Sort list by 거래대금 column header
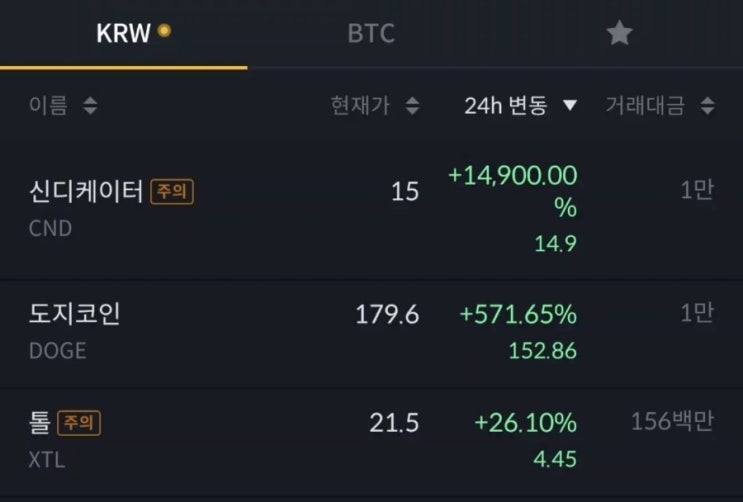743x502 pixels. click(x=645, y=106)
